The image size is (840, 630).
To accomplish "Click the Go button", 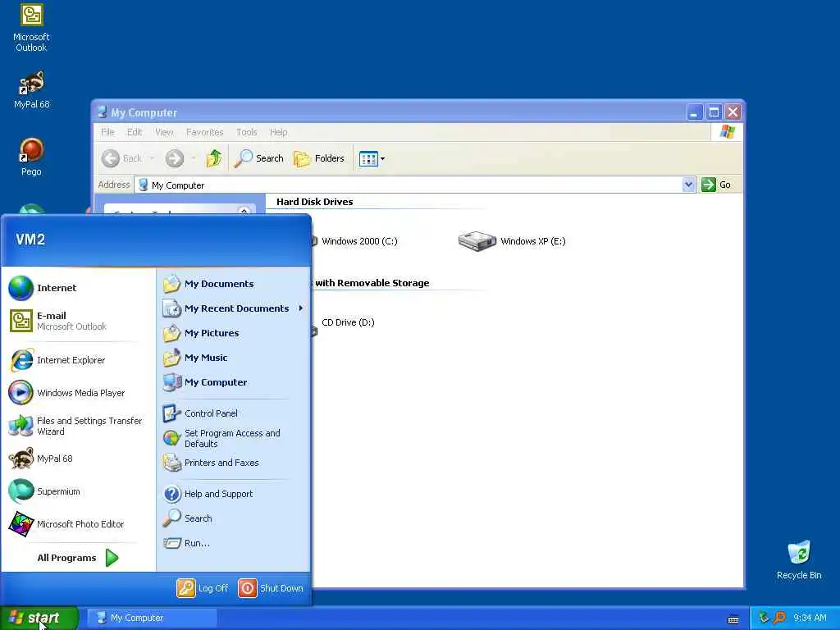I will (716, 185).
